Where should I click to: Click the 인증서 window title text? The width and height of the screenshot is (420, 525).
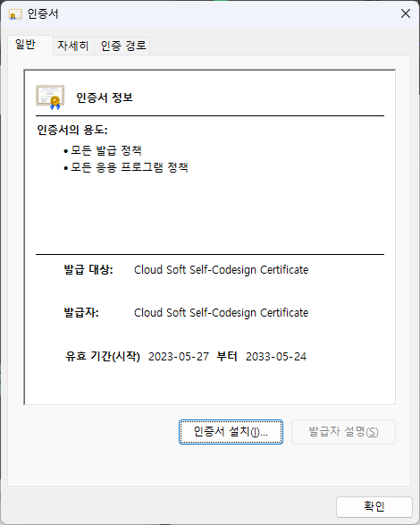[43, 14]
